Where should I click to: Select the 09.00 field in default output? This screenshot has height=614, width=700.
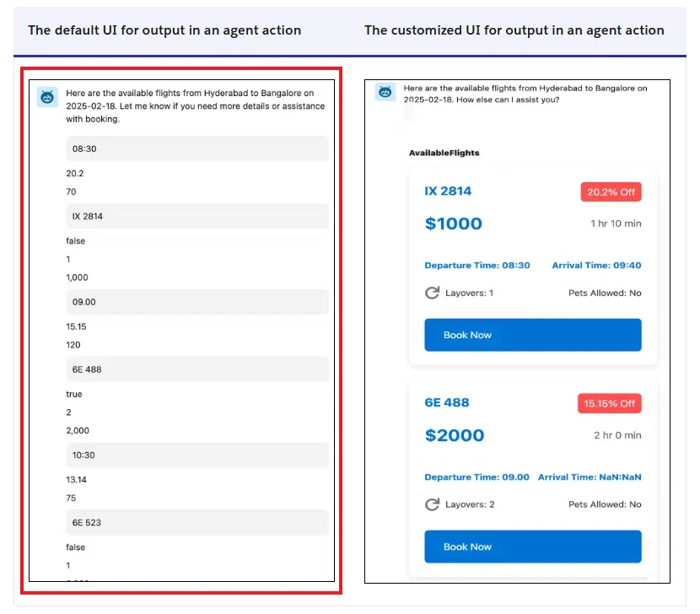[x=197, y=302]
